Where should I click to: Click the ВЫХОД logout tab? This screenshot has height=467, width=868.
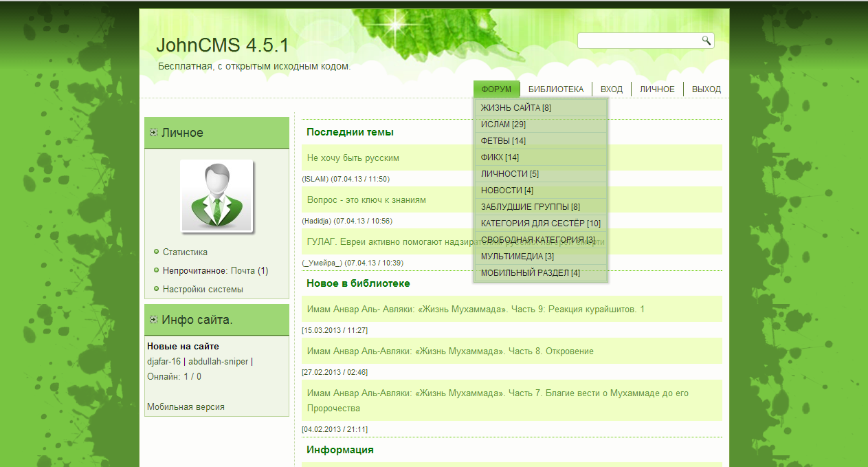pyautogui.click(x=706, y=89)
